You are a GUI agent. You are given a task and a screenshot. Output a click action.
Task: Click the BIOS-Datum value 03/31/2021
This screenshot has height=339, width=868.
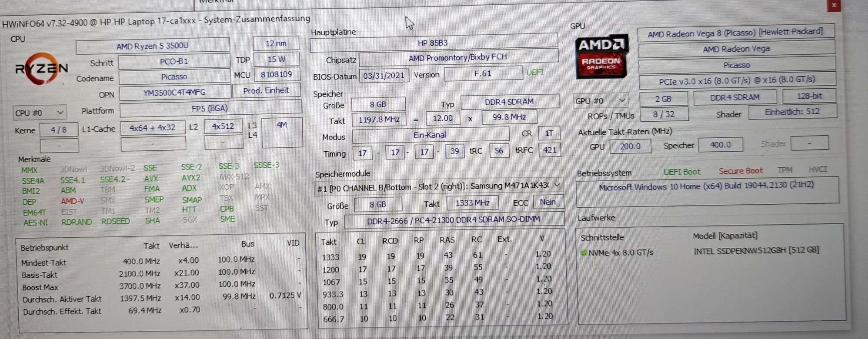384,76
